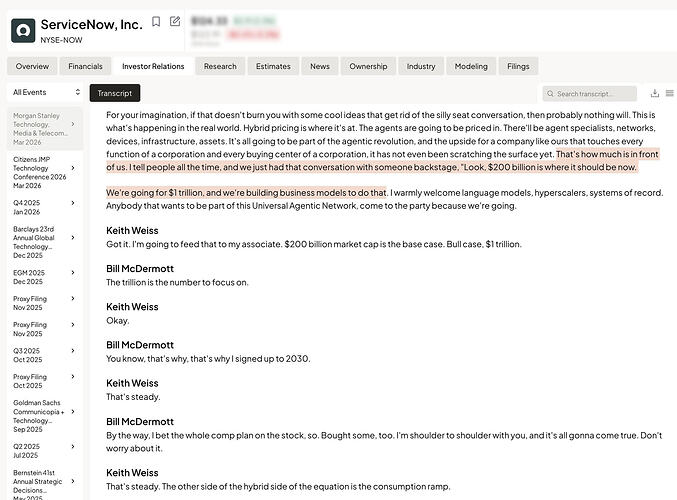The height and width of the screenshot is (500, 677).
Task: Switch to the Financials tab
Action: coord(85,66)
